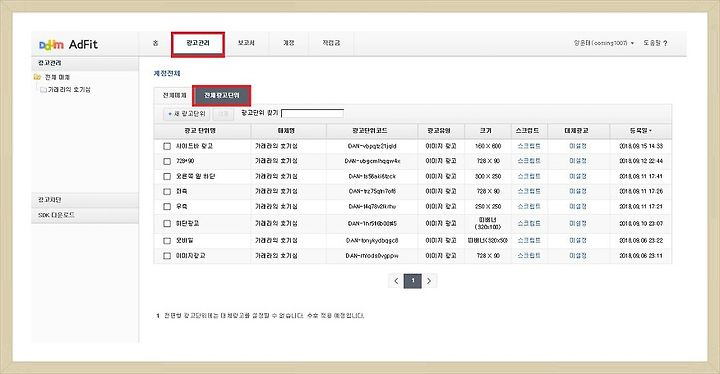This screenshot has width=720, height=374.
Task: Click 미설정 link in 좌측 row
Action: click(x=578, y=191)
